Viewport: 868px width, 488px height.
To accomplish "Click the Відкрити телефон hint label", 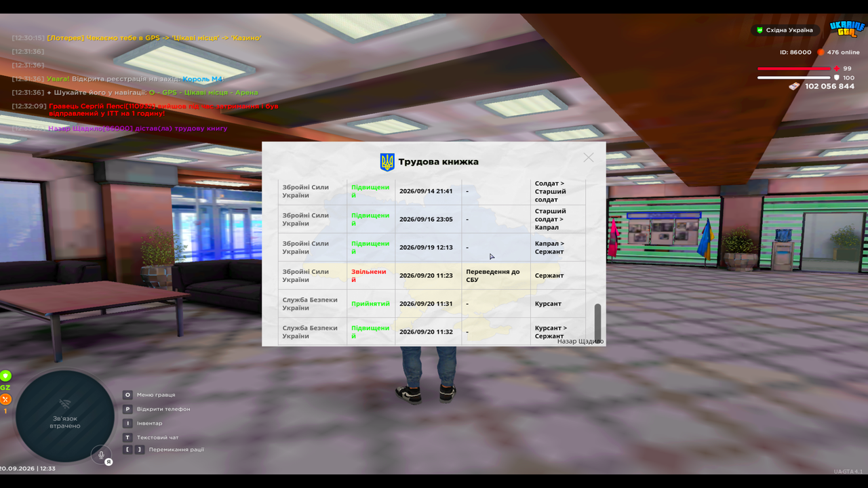I will point(163,409).
